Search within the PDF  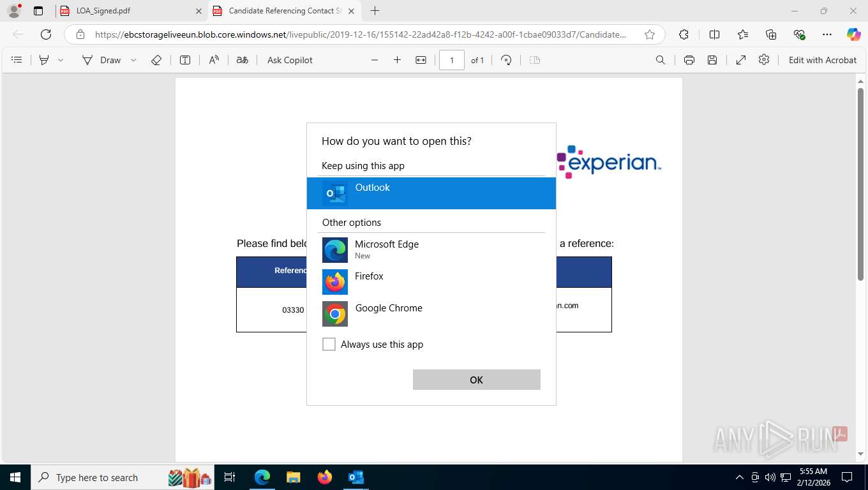(661, 60)
